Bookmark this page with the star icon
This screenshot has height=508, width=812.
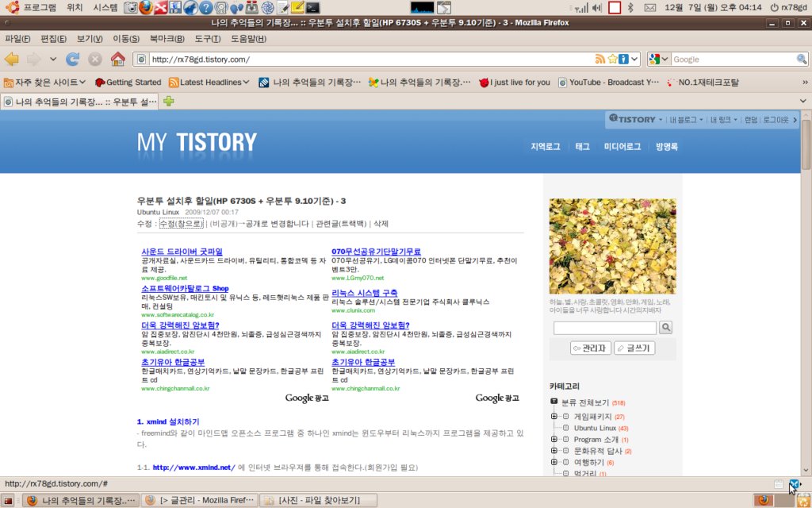tap(613, 59)
